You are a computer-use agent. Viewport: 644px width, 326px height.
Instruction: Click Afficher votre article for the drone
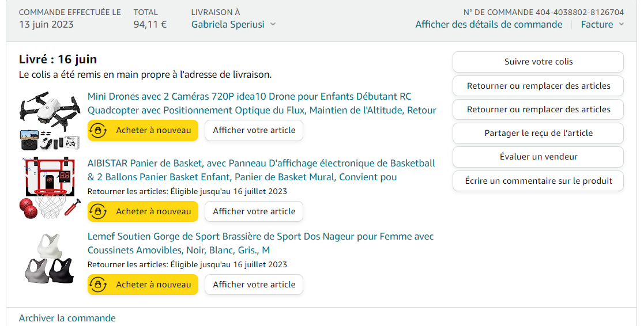[254, 130]
